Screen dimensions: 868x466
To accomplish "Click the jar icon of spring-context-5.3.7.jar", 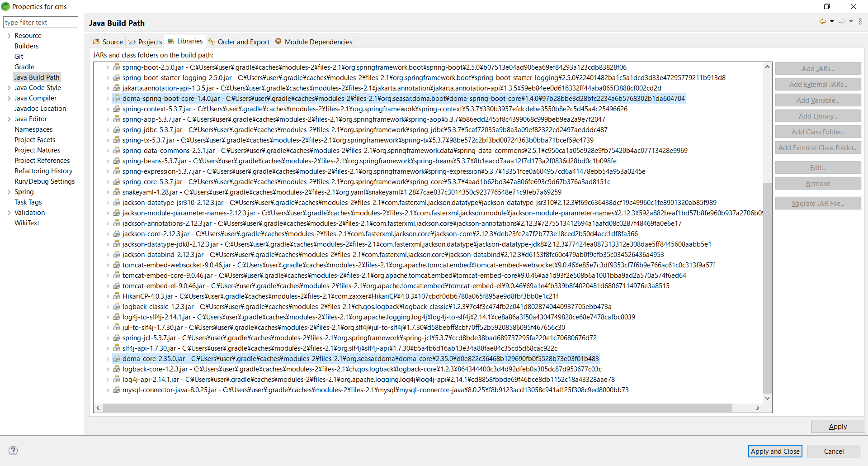I will 117,109.
